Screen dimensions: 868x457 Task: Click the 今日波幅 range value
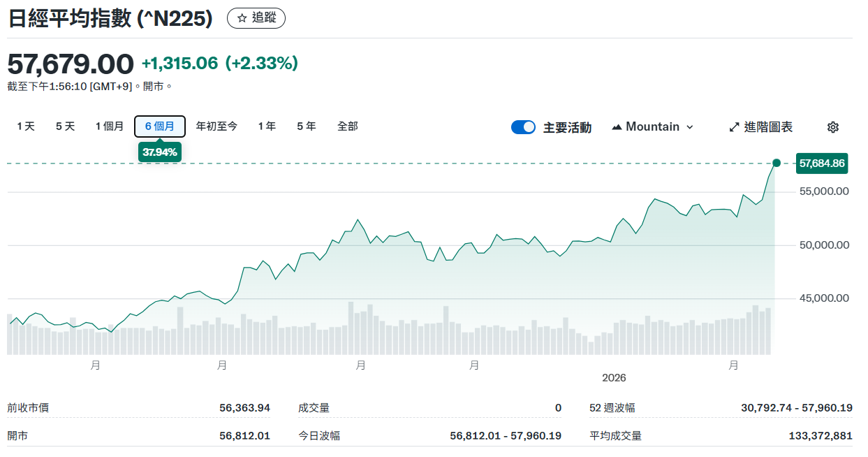pos(506,436)
